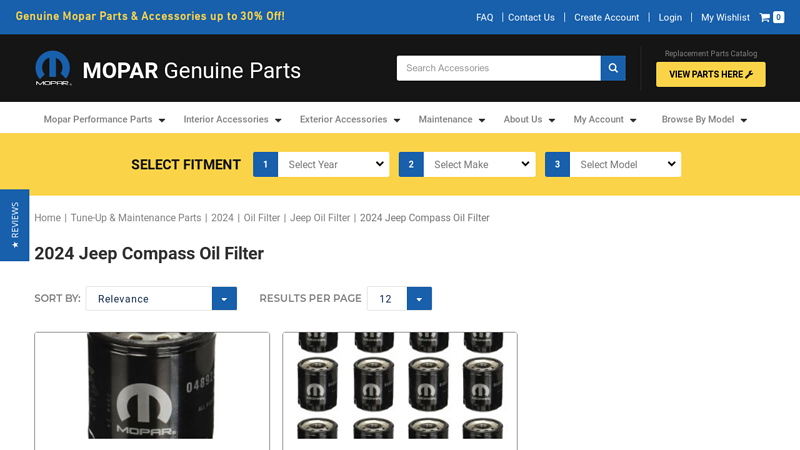Viewport: 800px width, 450px height.
Task: Open the Select Make dropdown
Action: [x=479, y=164]
